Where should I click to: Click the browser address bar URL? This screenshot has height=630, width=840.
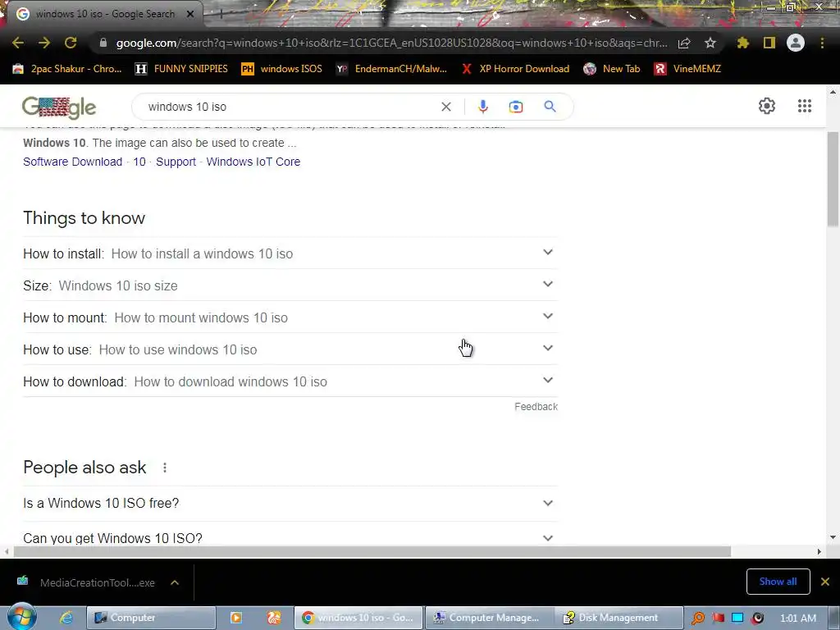(x=391, y=43)
